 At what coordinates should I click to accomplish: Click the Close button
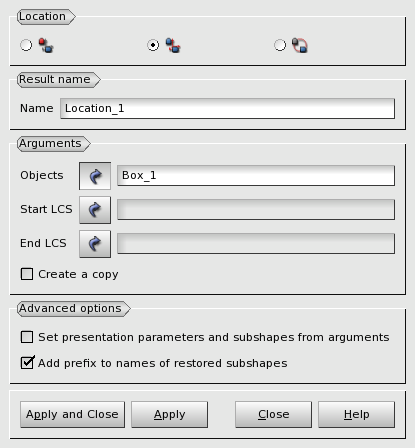273,414
